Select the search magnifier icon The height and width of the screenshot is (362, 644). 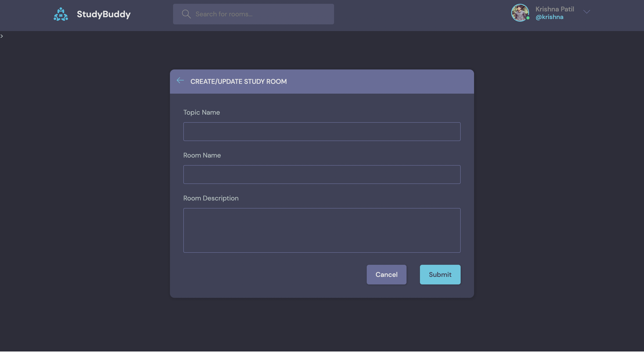point(186,14)
